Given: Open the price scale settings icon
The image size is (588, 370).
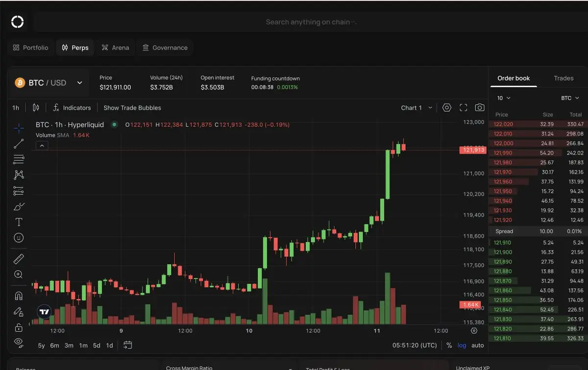Looking at the screenshot, I should pos(474,331).
